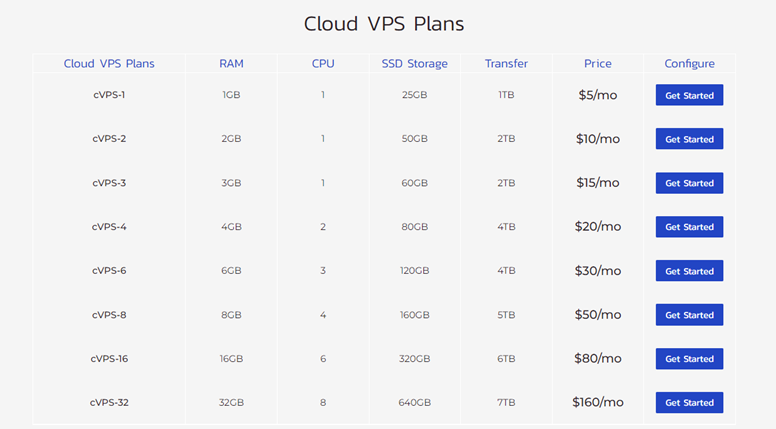The image size is (776, 429).
Task: Click the RAM column header
Action: coord(231,64)
